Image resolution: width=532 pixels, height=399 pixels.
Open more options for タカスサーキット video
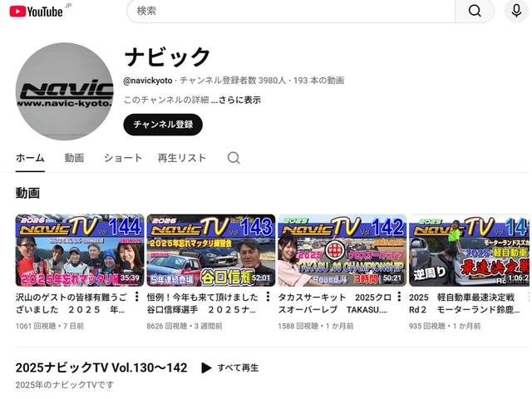399,297
